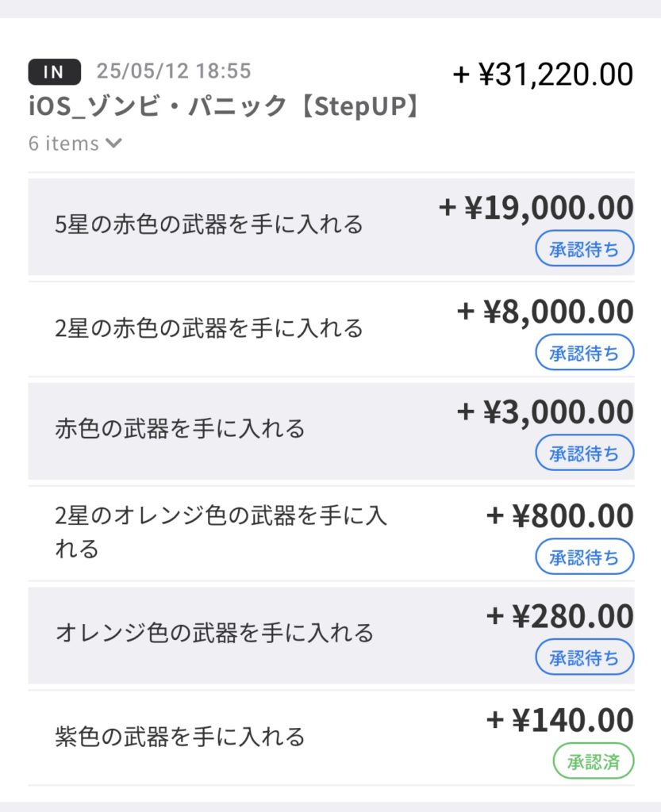Click 承認待ち badge for 5星の赤色の武器

[584, 251]
